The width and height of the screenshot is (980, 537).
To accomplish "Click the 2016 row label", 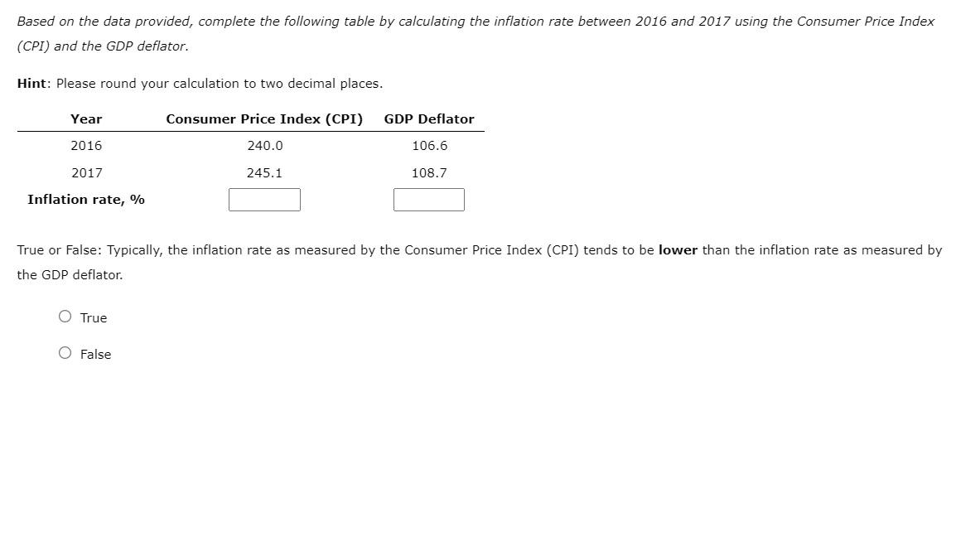I will [86, 145].
